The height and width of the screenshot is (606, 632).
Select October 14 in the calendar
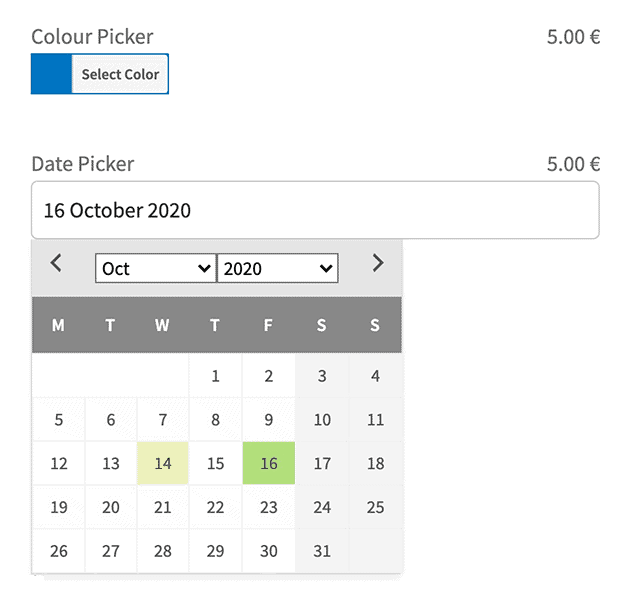(x=163, y=463)
